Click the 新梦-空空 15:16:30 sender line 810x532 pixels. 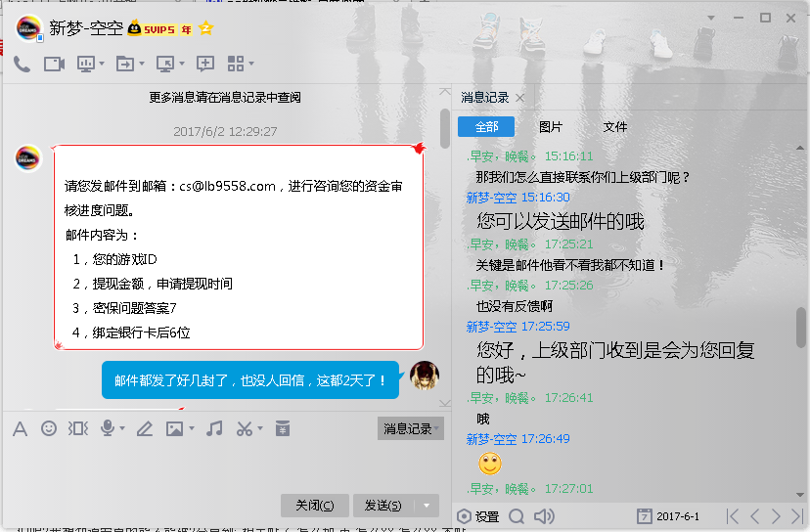[517, 198]
